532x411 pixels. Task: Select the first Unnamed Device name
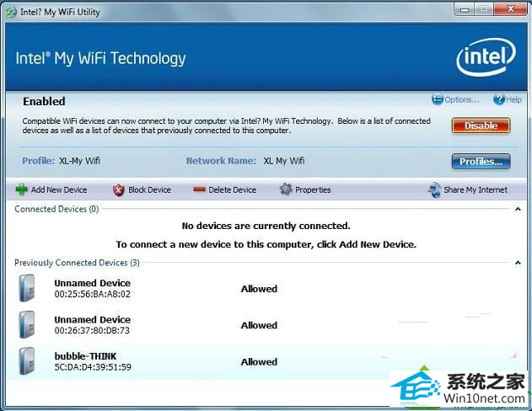[92, 283]
